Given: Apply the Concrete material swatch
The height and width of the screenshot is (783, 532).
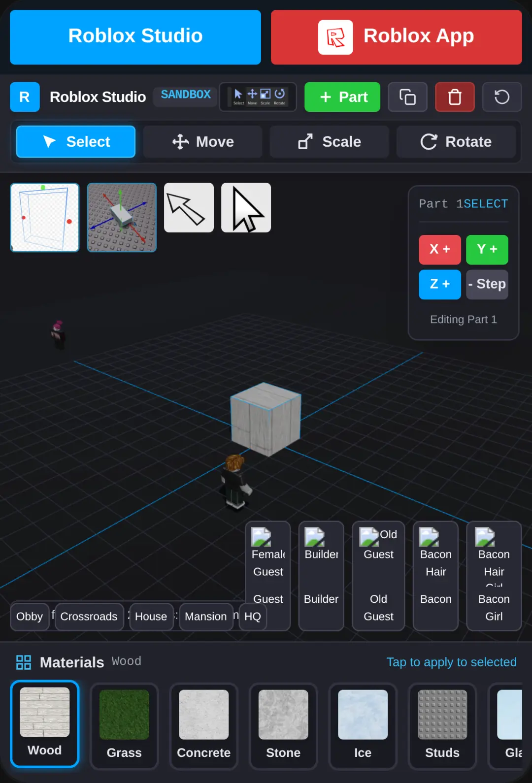Looking at the screenshot, I should pyautogui.click(x=204, y=726).
